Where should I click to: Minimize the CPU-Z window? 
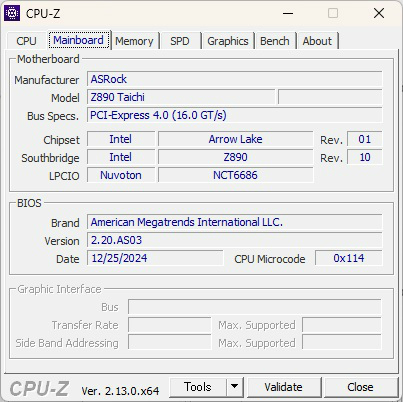tap(288, 13)
